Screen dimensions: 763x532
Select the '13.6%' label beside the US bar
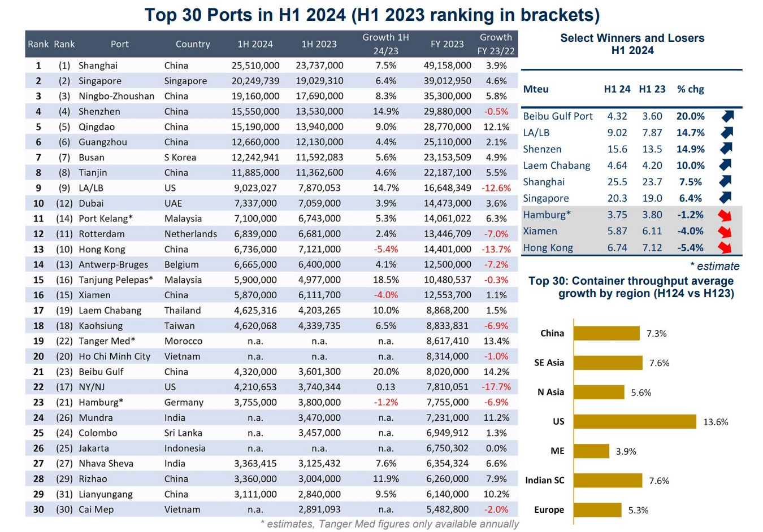coord(716,422)
